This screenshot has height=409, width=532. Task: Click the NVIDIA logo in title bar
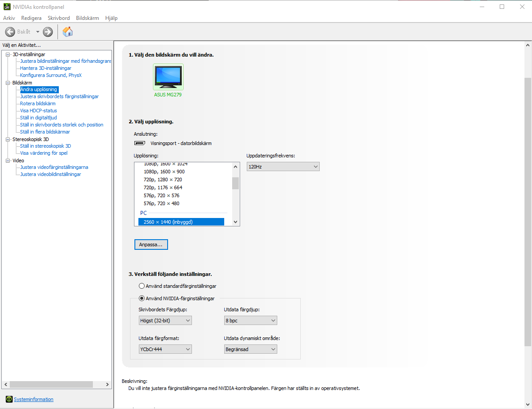[7, 7]
